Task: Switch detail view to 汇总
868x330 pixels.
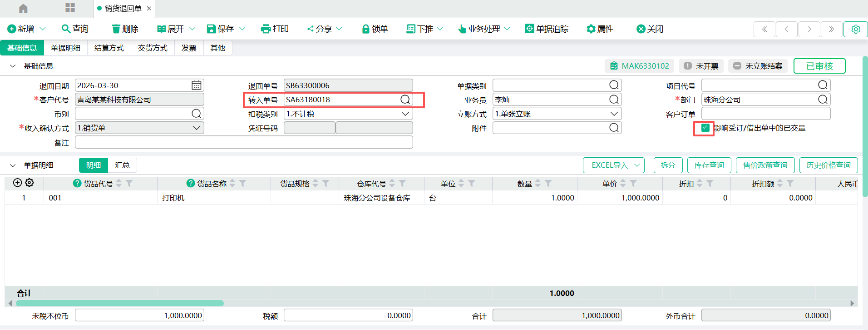Action: (x=122, y=165)
